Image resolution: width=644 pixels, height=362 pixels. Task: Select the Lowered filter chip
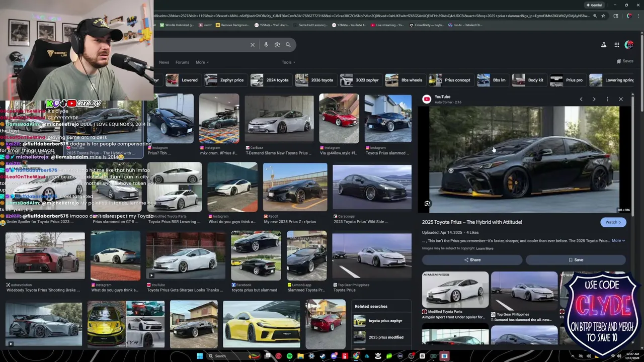coord(184,80)
